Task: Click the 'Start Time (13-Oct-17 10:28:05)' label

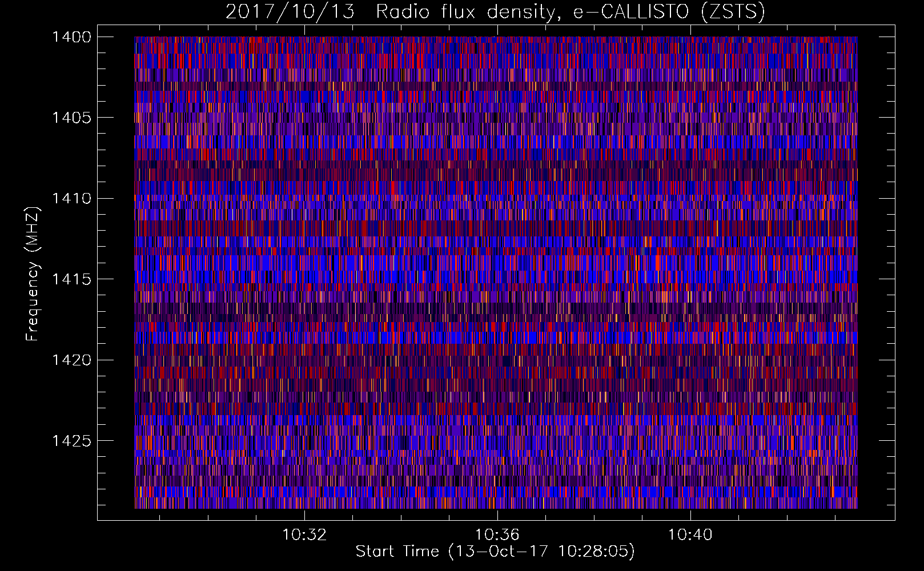Action: tap(495, 551)
